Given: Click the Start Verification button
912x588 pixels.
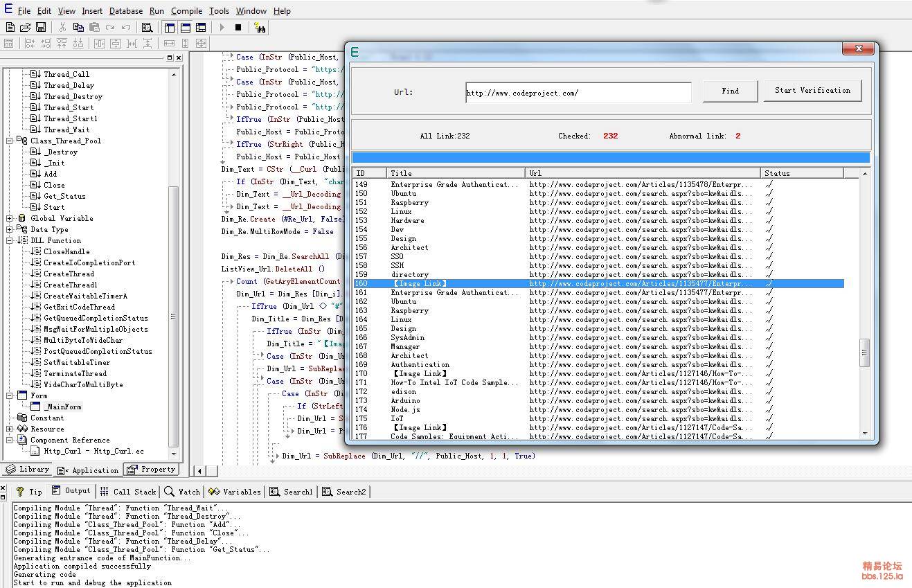Looking at the screenshot, I should coord(812,91).
